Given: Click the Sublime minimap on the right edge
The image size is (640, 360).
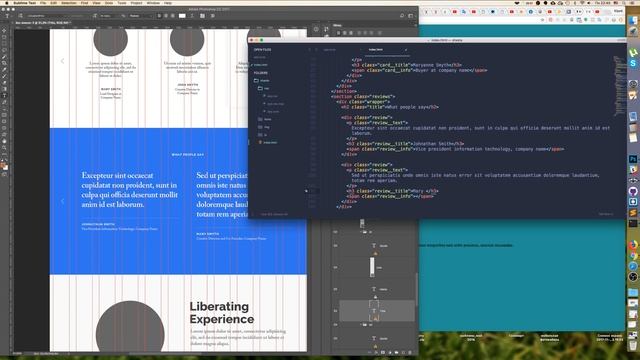Looking at the screenshot, I should point(620,86).
